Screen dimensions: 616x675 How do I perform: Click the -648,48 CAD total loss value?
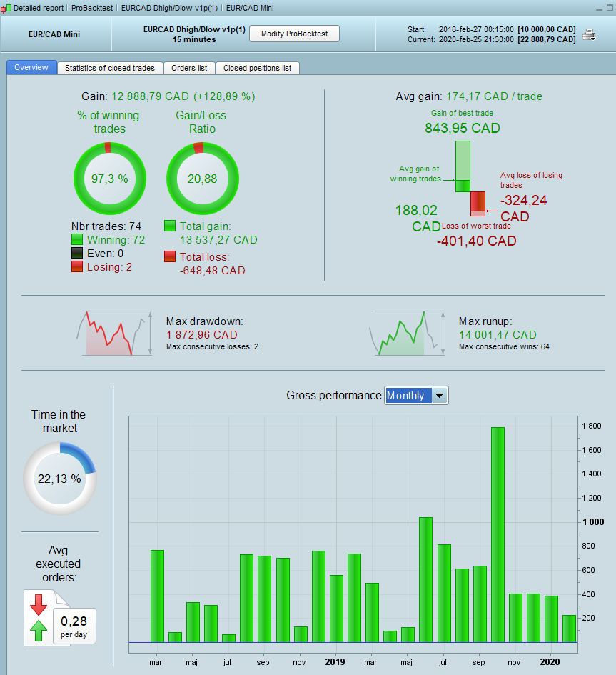(x=213, y=270)
